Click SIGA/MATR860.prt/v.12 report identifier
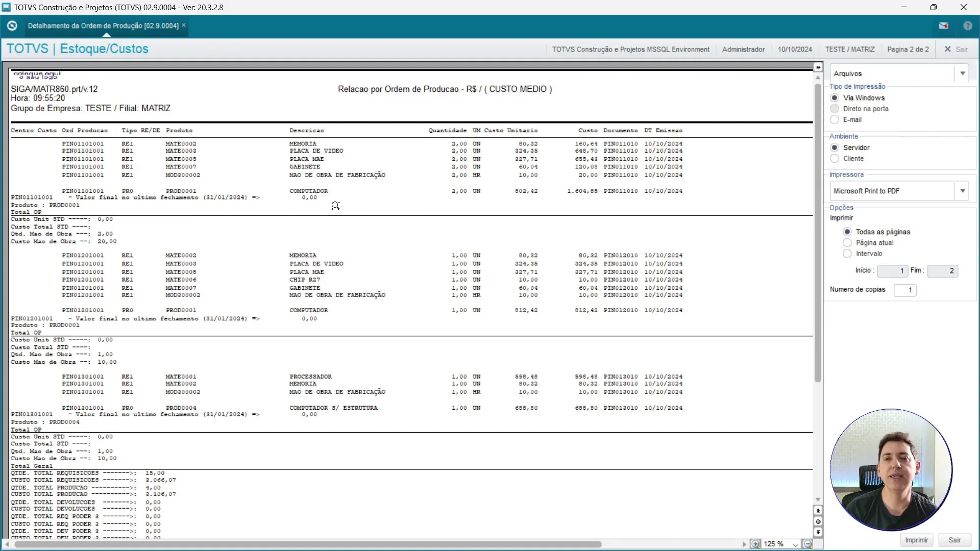Image resolution: width=980 pixels, height=551 pixels. coord(54,89)
